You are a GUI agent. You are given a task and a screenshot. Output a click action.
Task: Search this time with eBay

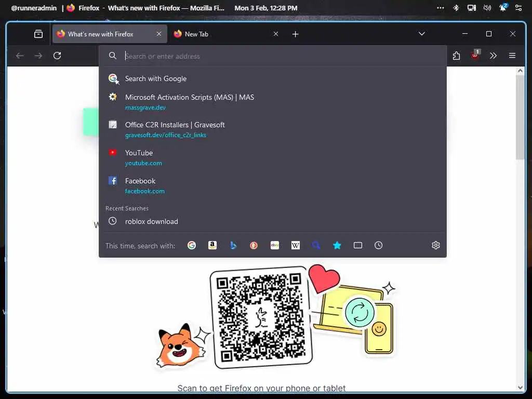[x=275, y=245]
